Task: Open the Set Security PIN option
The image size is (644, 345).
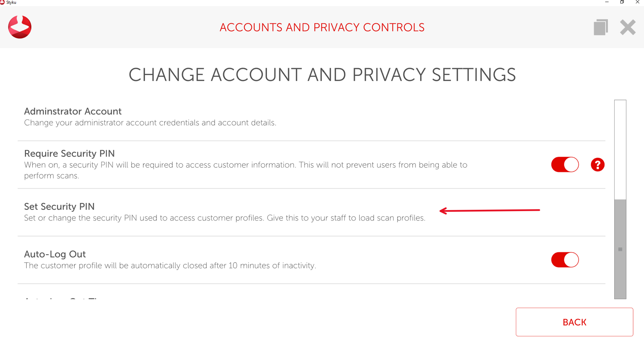Action: 59,207
